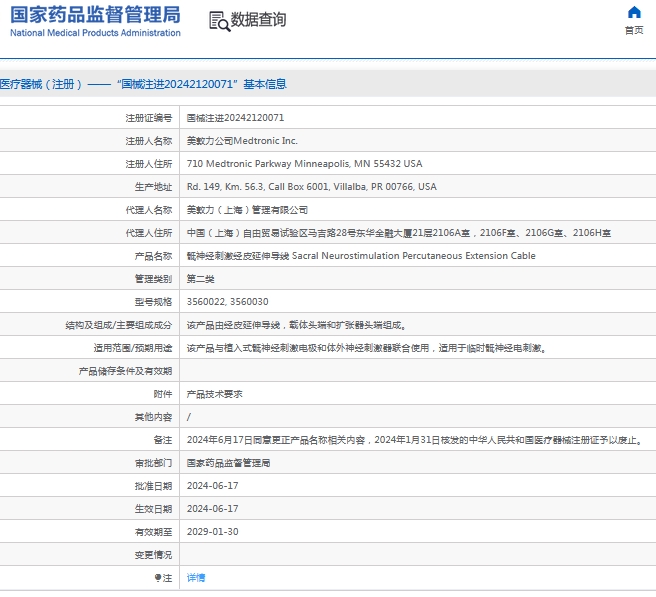Click the 生效日期 label
The width and height of the screenshot is (656, 597).
pos(154,509)
